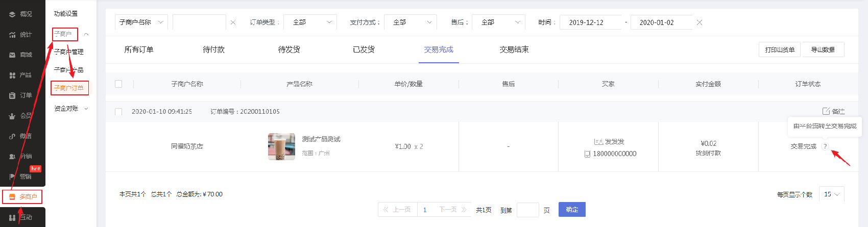Toggle the select-all checkbox in table header

tap(118, 84)
